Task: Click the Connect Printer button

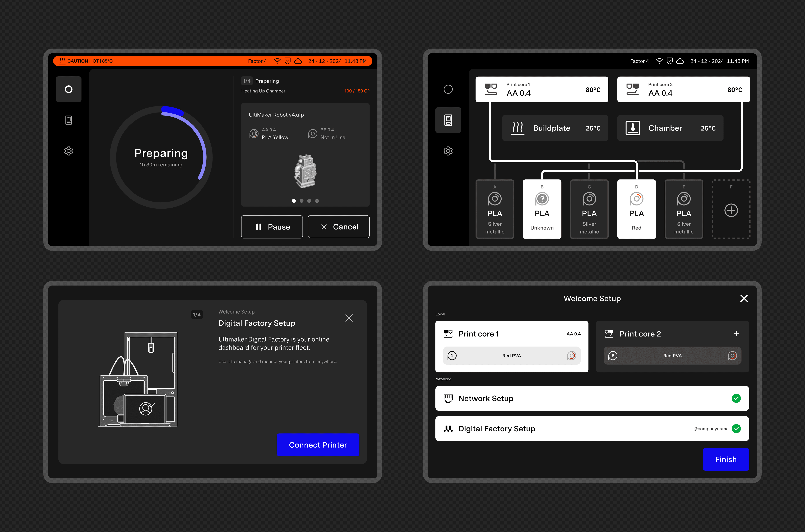Action: (x=318, y=445)
